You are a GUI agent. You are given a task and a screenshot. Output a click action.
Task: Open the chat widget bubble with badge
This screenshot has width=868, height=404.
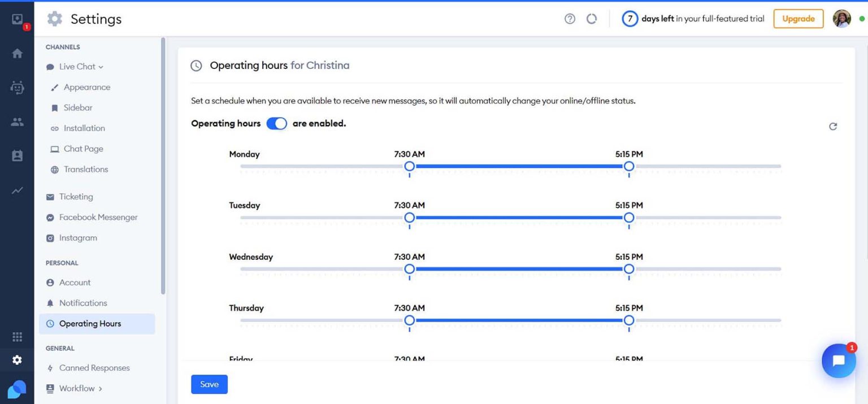pyautogui.click(x=839, y=360)
